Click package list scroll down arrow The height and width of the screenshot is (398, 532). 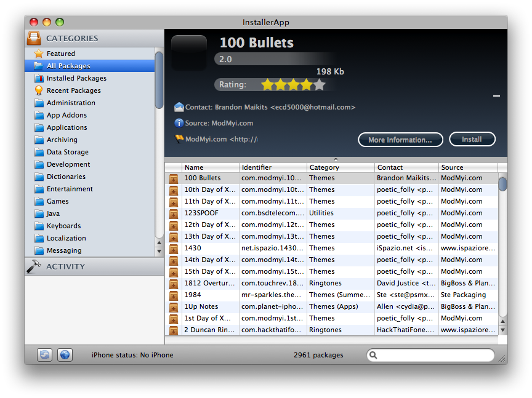[502, 330]
